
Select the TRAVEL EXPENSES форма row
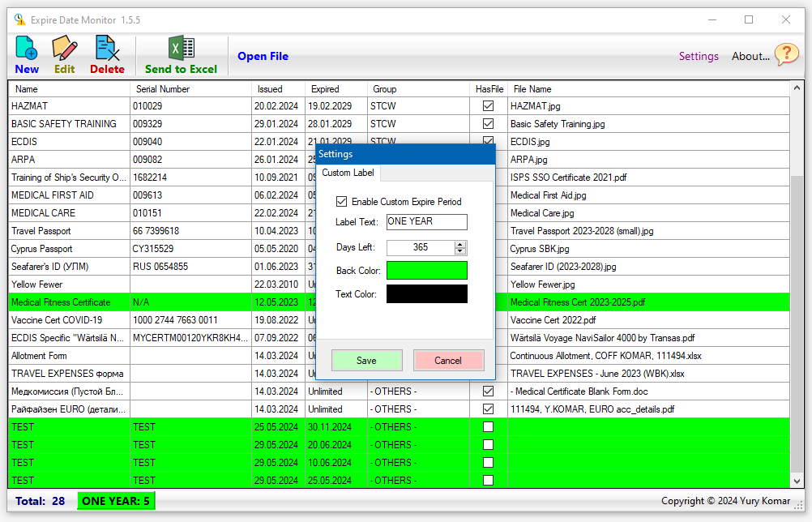click(399, 374)
